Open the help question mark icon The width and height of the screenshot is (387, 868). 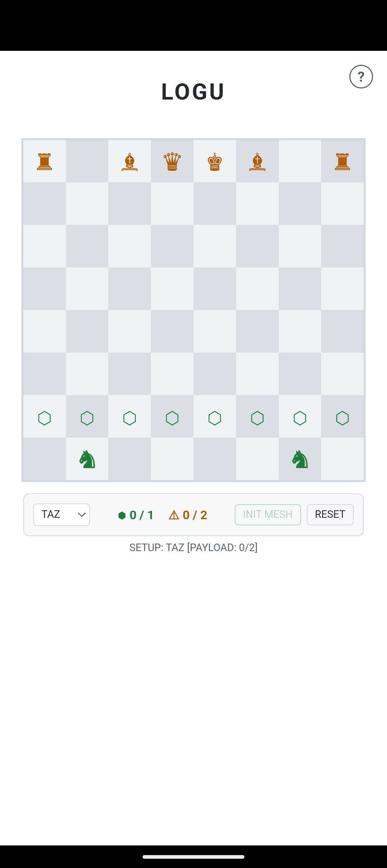tap(361, 77)
